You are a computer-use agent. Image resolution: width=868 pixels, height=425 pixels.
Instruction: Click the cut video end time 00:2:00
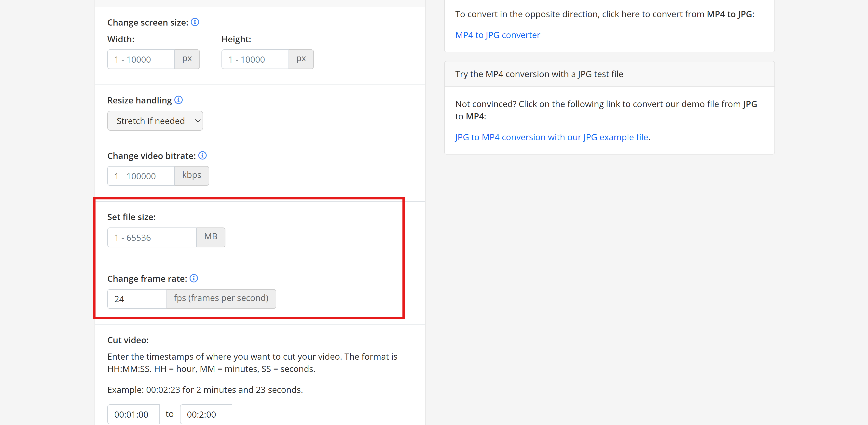coord(206,414)
